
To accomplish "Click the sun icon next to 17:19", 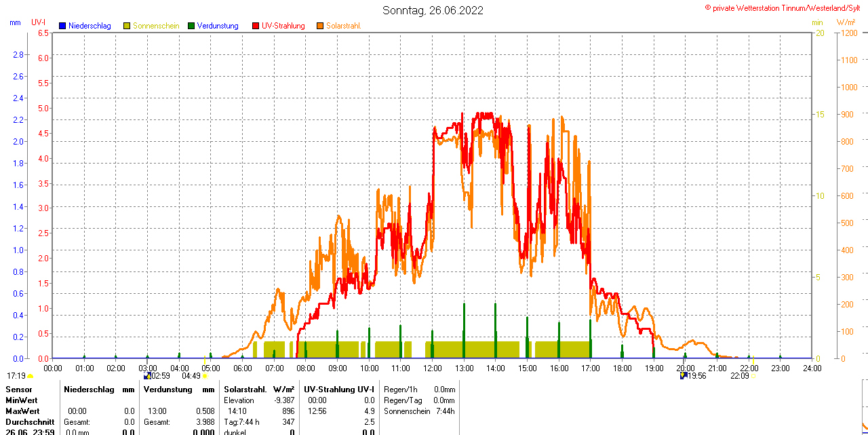I will pos(30,376).
